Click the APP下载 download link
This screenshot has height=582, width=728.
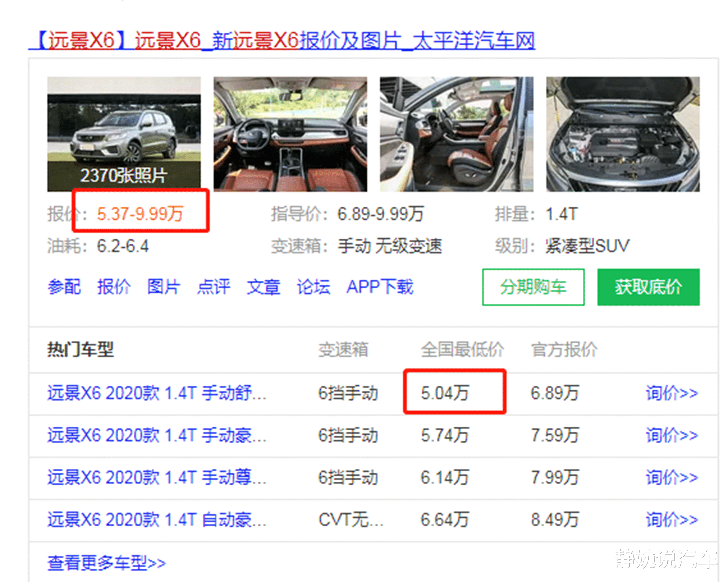[x=380, y=287]
